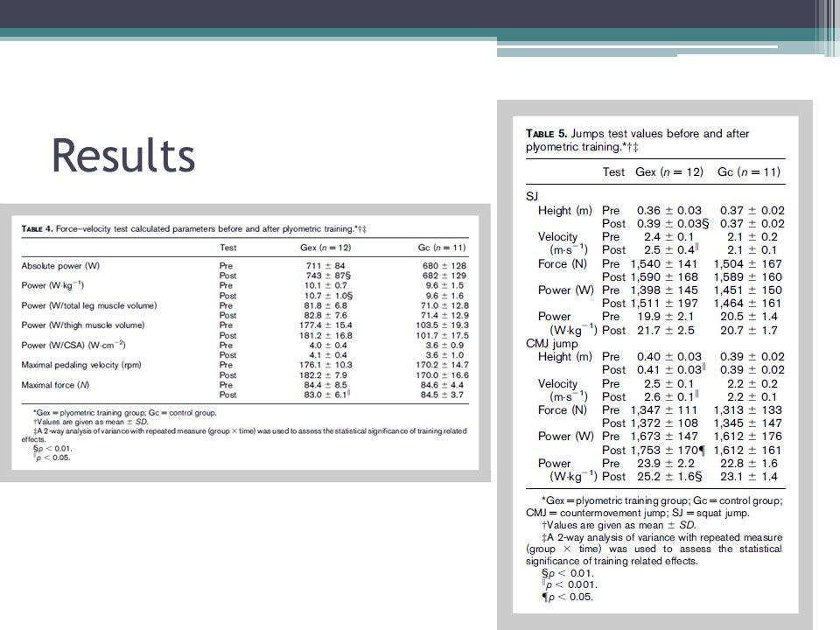This screenshot has height=630, width=840.
Task: Click the Table 5 caption about jumps test
Action: [x=638, y=140]
